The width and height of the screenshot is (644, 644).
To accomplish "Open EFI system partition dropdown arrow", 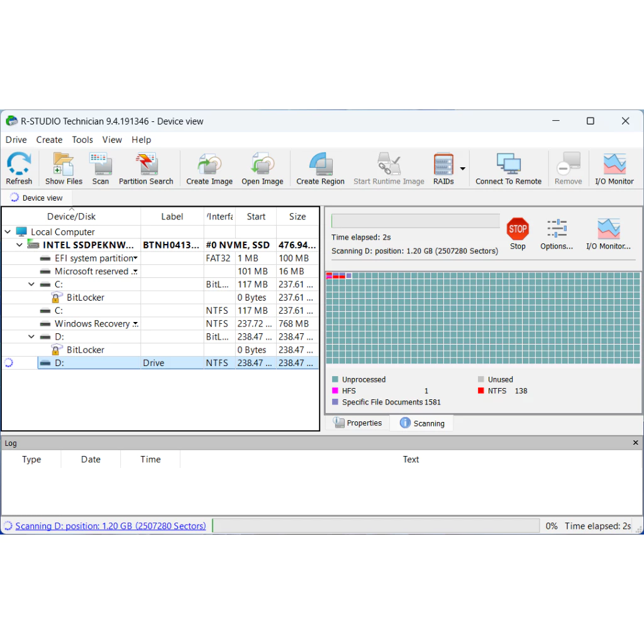I will pyautogui.click(x=136, y=258).
